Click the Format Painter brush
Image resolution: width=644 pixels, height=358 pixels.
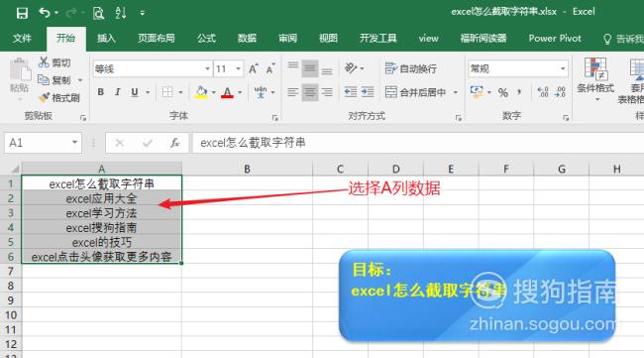[x=58, y=97]
